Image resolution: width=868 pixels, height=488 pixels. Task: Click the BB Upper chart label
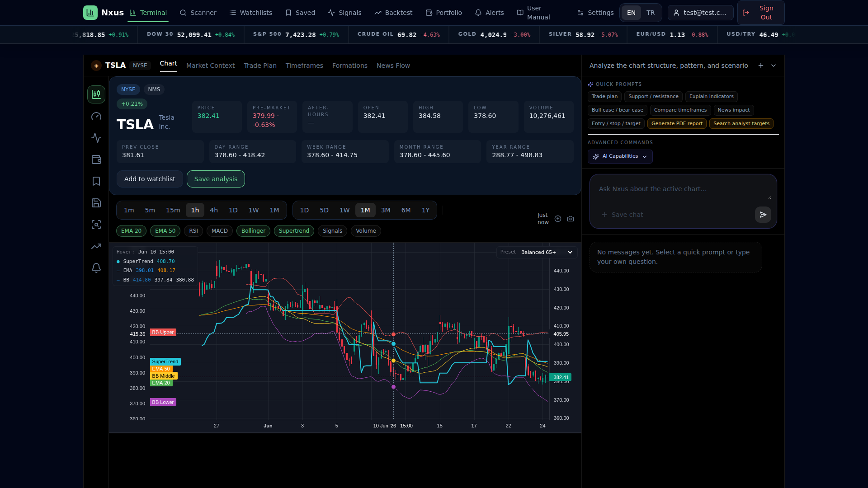(x=163, y=332)
